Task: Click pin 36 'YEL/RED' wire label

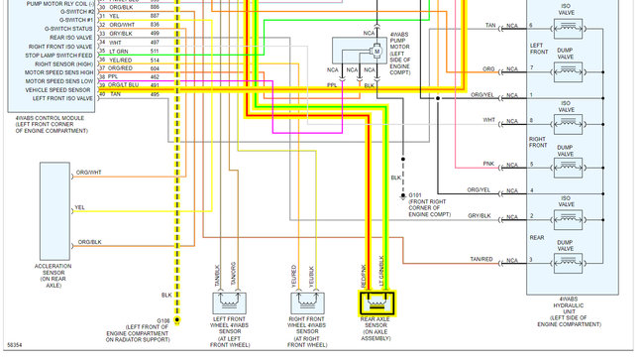Action: click(x=121, y=60)
